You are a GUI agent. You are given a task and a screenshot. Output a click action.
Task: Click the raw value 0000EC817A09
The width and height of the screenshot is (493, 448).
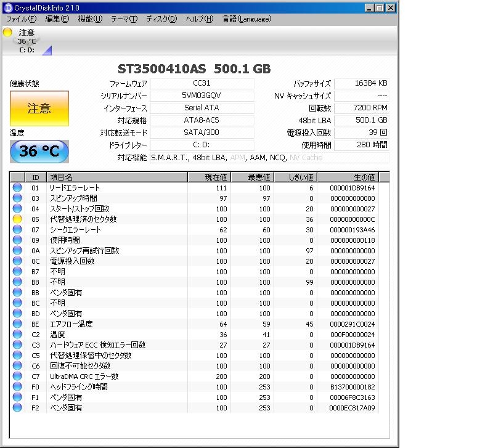tap(352, 408)
